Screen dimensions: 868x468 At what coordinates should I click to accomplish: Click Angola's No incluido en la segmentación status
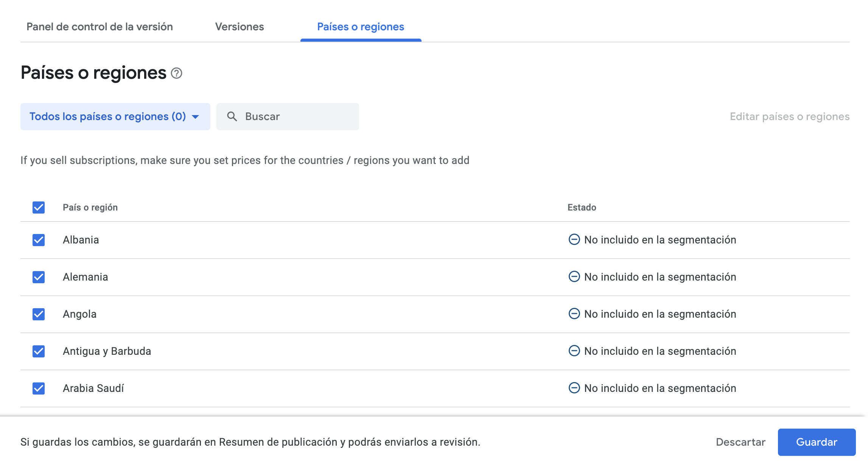(660, 314)
